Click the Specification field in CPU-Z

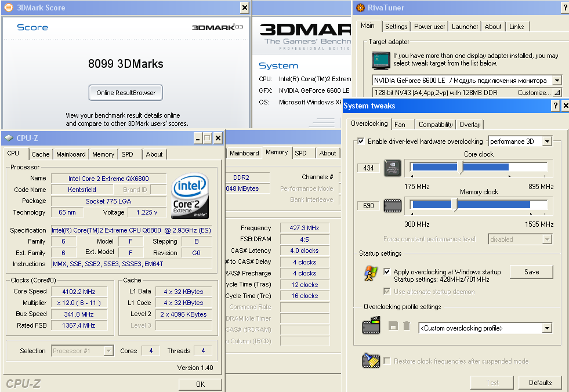click(131, 230)
